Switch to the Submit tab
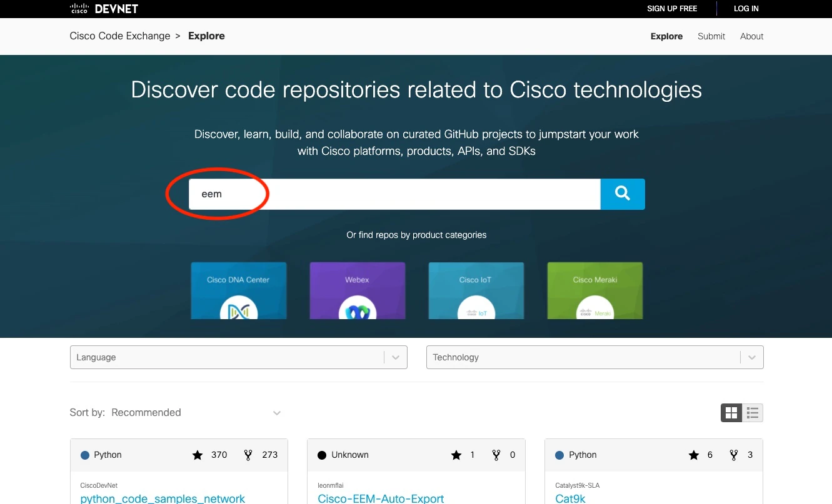832x504 pixels. [711, 36]
